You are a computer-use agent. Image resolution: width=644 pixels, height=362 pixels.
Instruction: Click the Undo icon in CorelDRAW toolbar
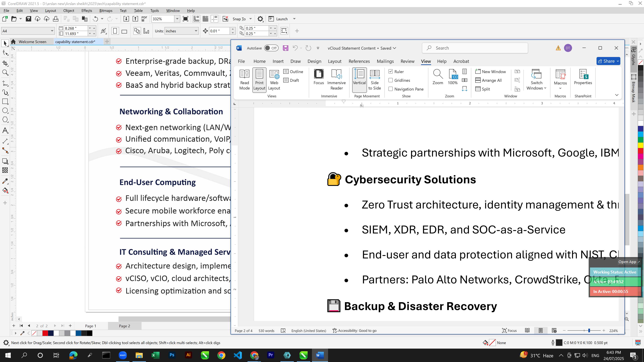(x=95, y=19)
